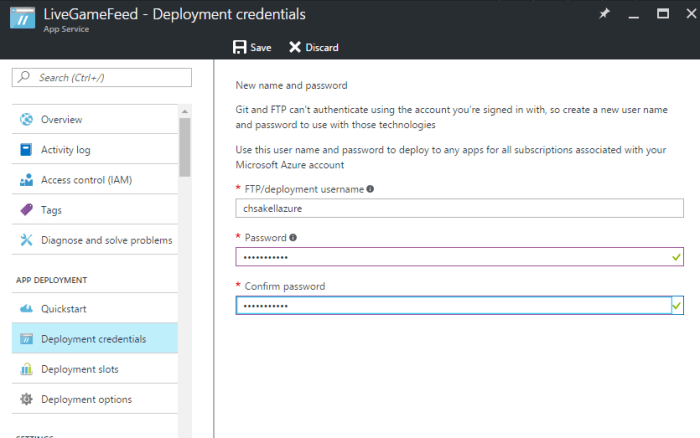Discard the credential changes
700x438 pixels.
pos(313,47)
